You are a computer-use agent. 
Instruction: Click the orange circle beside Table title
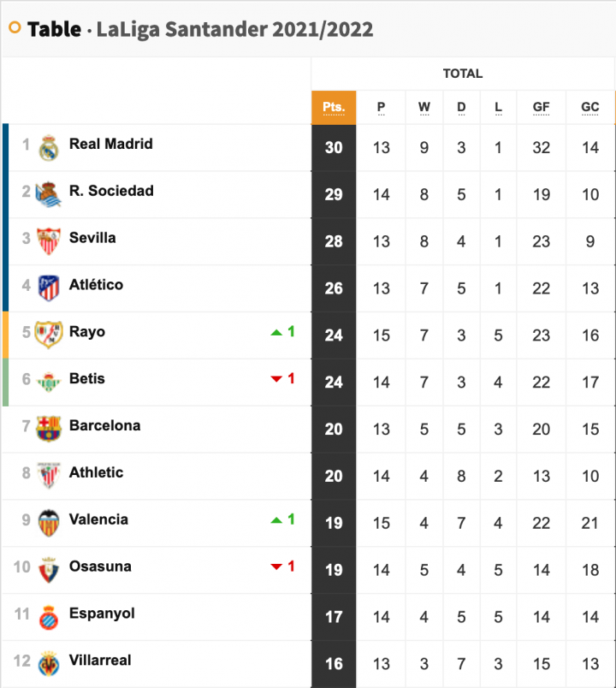pos(15,27)
